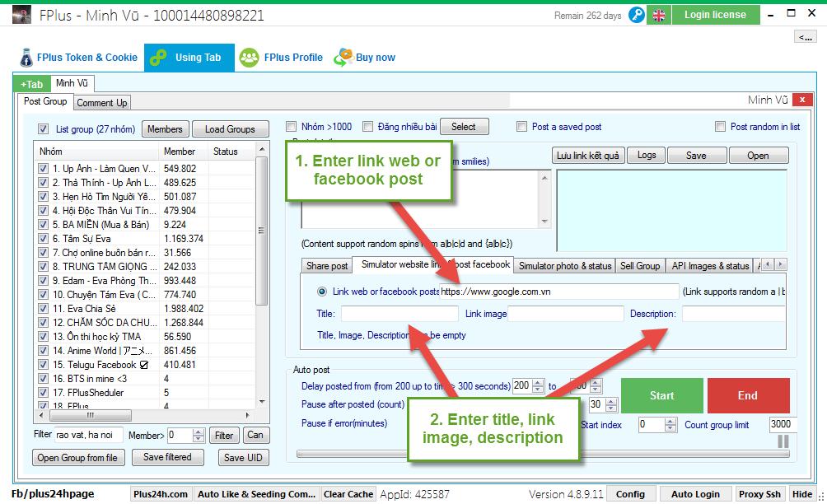827x504 pixels.
Task: Click the Open button beside Save
Action: tap(759, 156)
